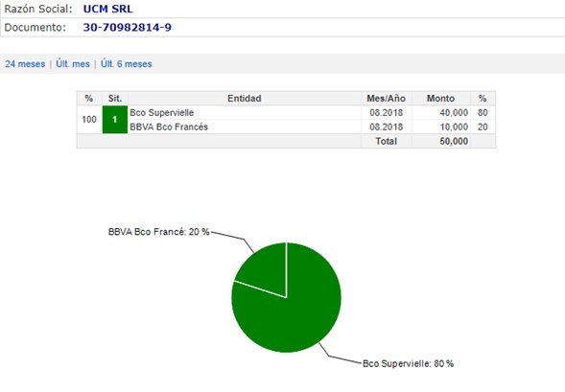Click the 100 percent cell
The height and width of the screenshot is (392, 565).
click(x=89, y=120)
